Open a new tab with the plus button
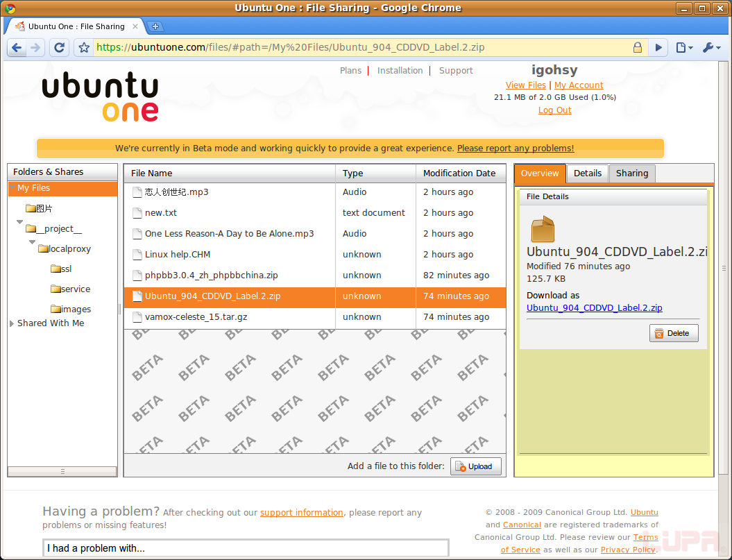The width and height of the screenshot is (732, 560). pyautogui.click(x=155, y=26)
